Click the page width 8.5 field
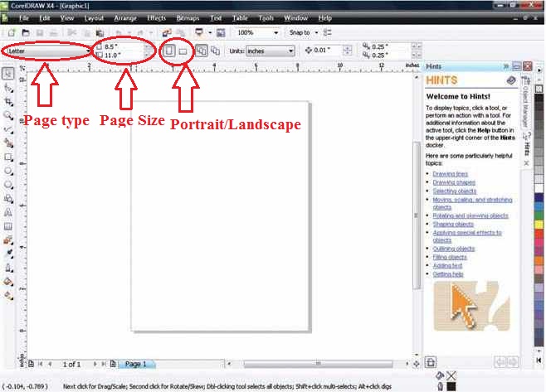The height and width of the screenshot is (392, 546). pos(124,46)
